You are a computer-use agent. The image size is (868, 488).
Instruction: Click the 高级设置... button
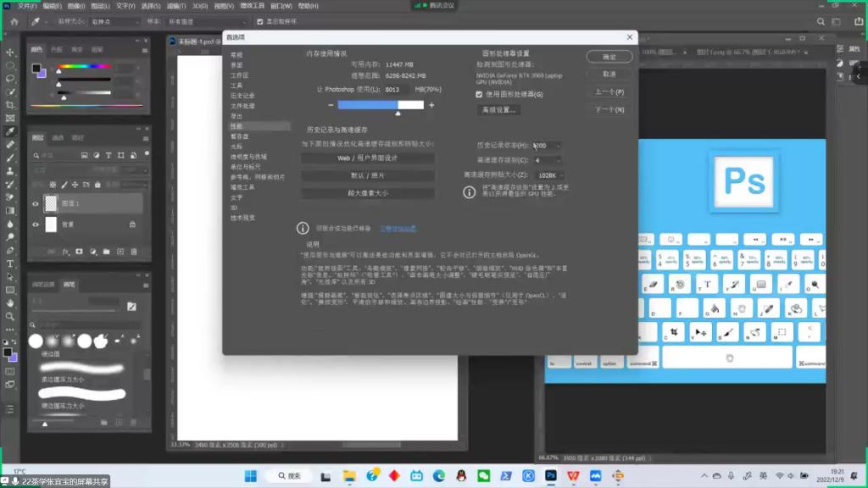[x=499, y=110]
